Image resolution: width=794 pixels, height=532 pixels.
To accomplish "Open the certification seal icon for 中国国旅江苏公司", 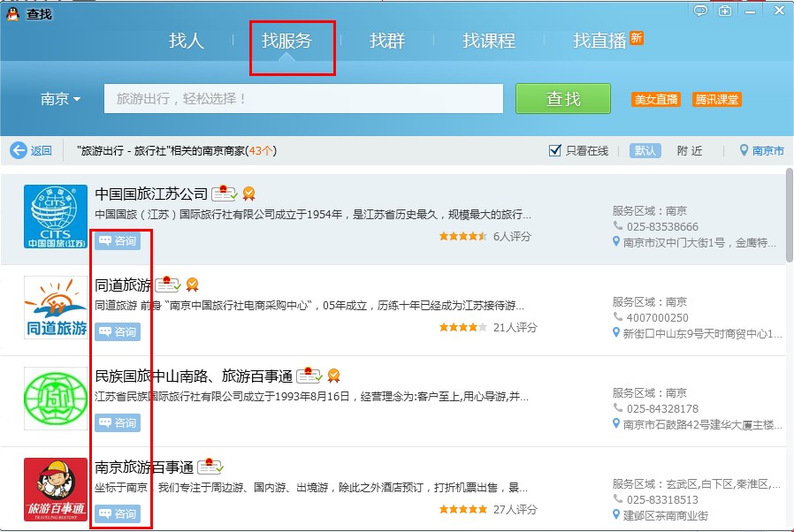I will pyautogui.click(x=223, y=195).
